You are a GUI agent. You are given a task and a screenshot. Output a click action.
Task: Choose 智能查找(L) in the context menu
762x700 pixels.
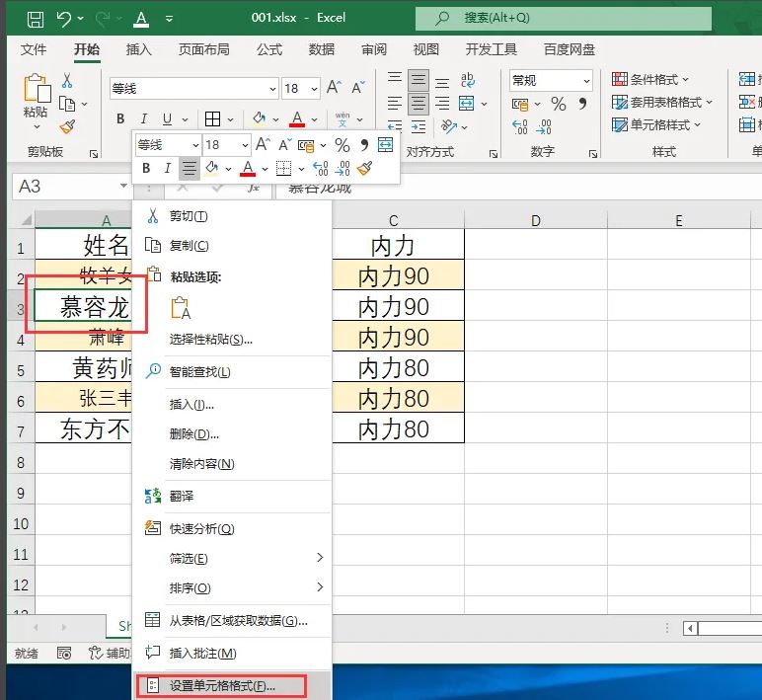[x=232, y=372]
